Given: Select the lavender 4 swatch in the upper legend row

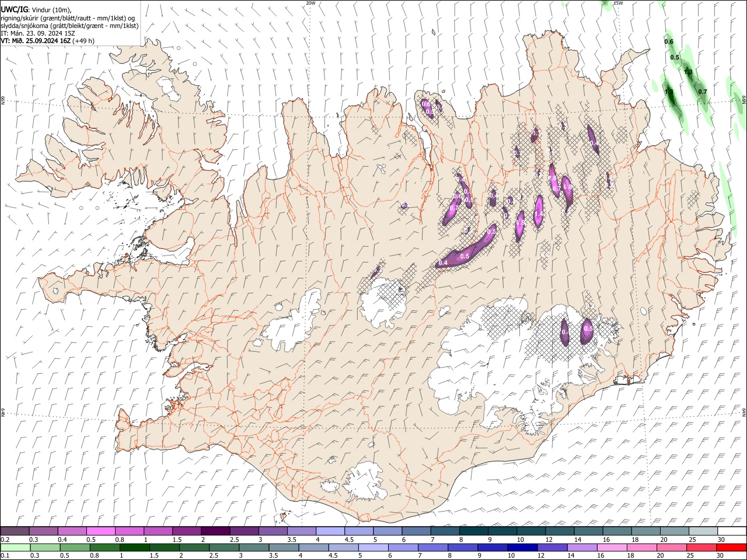Looking at the screenshot, I should click(x=330, y=531).
